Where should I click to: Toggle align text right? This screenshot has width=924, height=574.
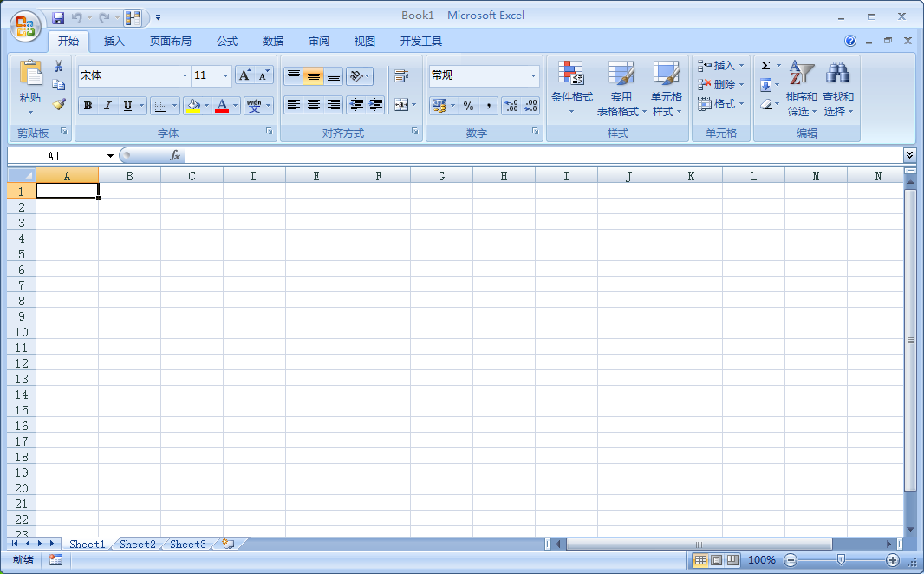(x=334, y=105)
